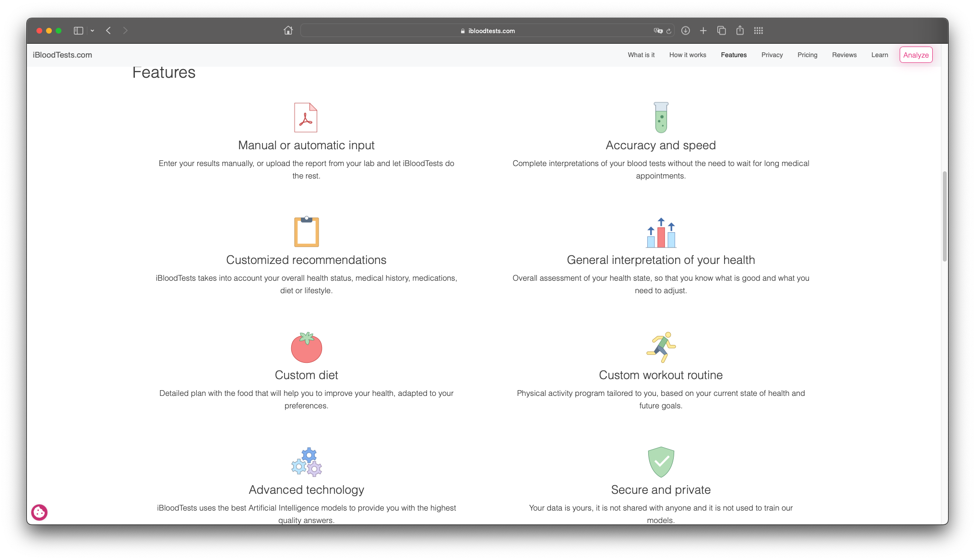Click the Features navigation menu item
Viewport: 975px width, 560px height.
coord(734,55)
